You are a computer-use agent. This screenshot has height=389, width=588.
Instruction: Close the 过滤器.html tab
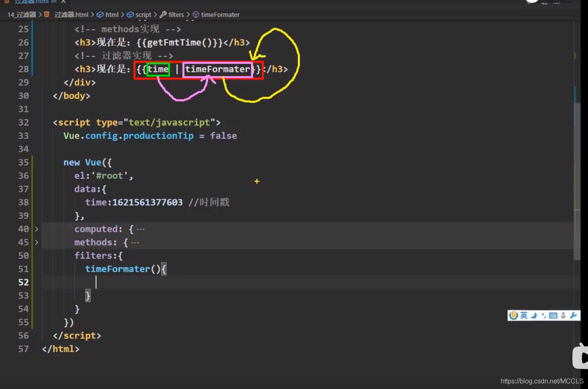pos(63,2)
